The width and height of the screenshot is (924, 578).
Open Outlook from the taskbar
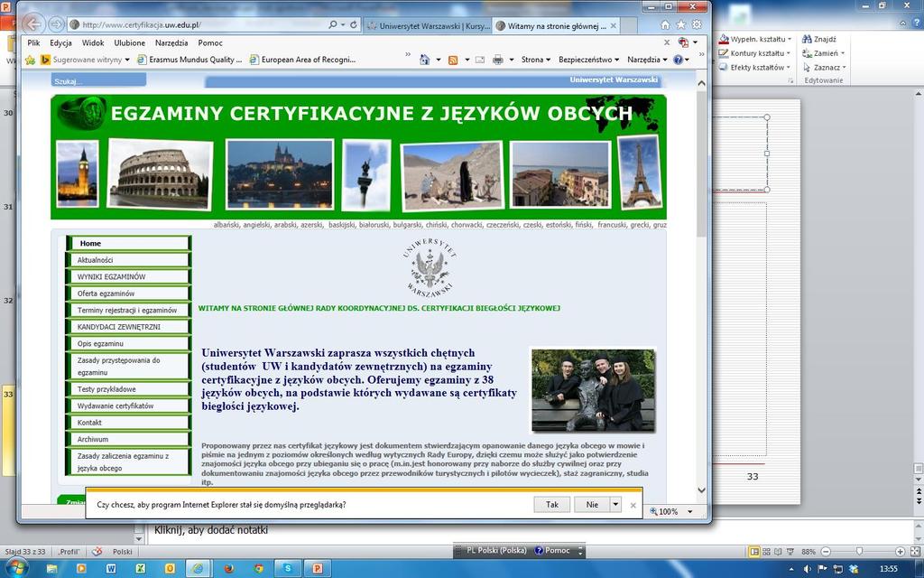point(170,568)
